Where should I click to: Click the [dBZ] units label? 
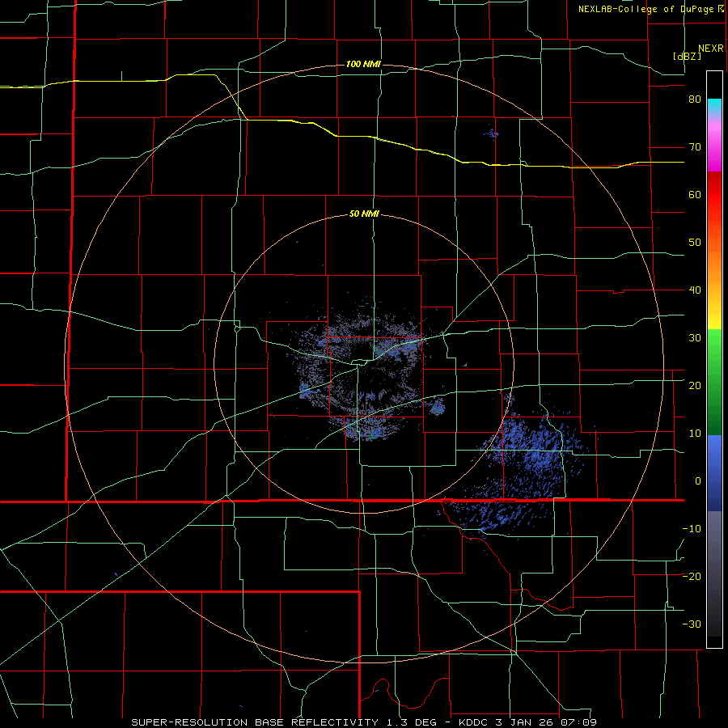click(687, 57)
